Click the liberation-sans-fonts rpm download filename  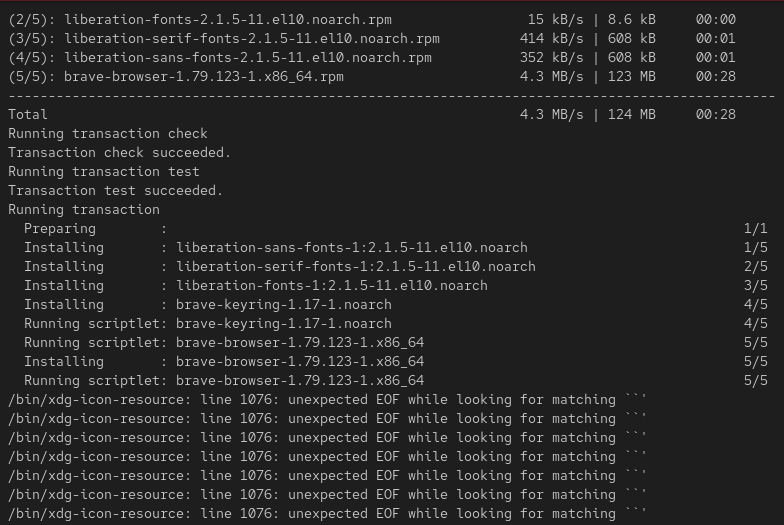[247, 57]
